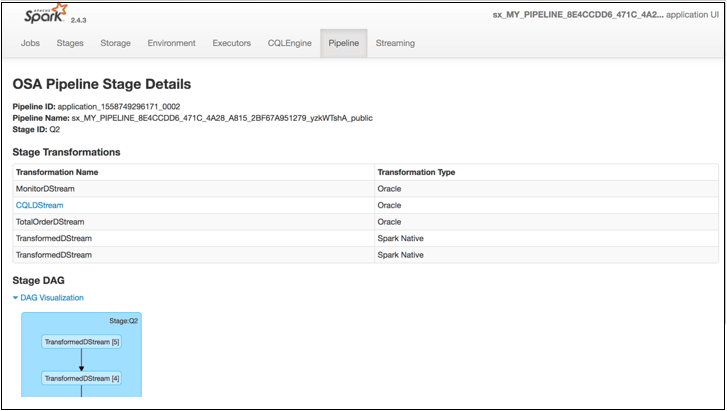Click the Stage DAG heading
The width and height of the screenshot is (727, 411).
pyautogui.click(x=38, y=280)
